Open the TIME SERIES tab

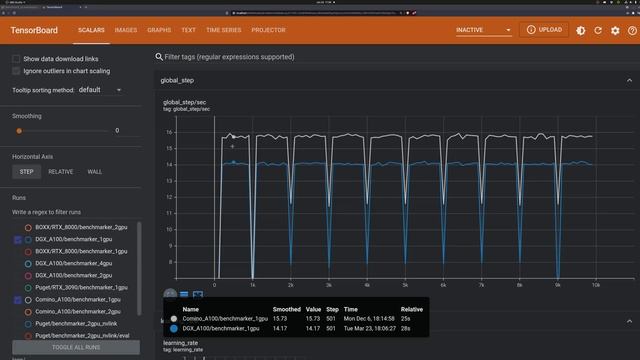click(x=224, y=30)
